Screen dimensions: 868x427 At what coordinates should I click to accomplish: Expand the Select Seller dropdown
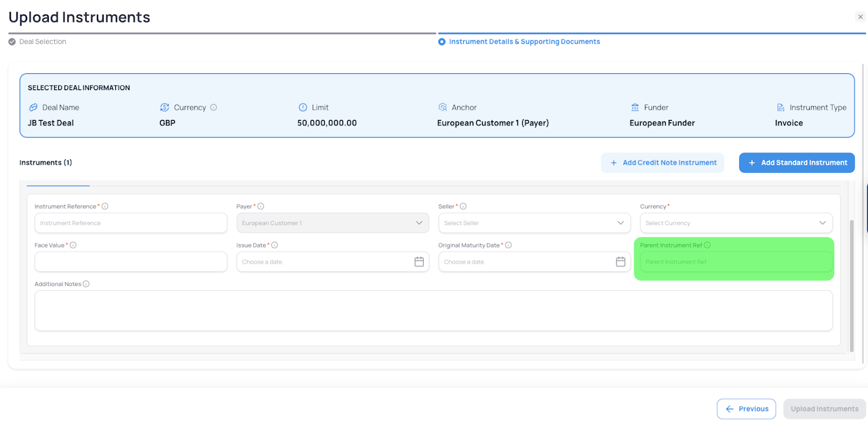535,223
